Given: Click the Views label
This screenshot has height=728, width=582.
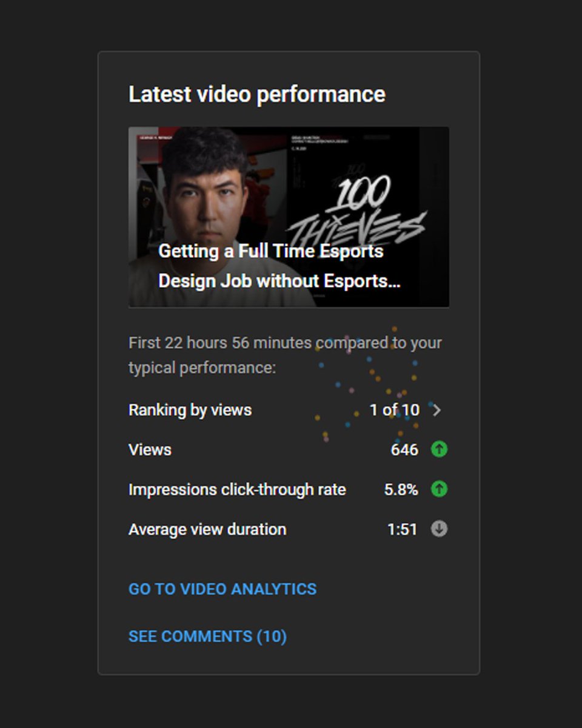Looking at the screenshot, I should coord(150,450).
